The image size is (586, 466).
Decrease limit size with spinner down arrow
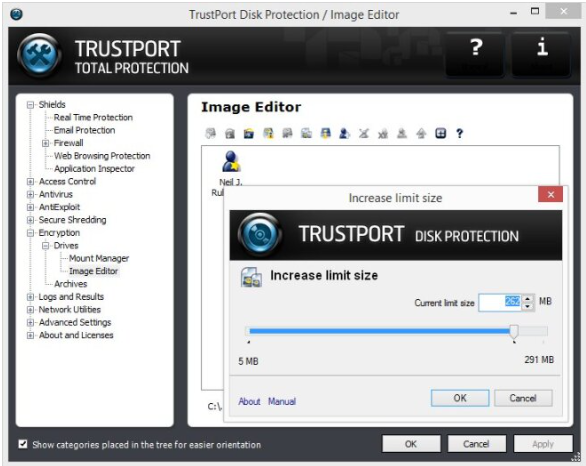coord(527,306)
